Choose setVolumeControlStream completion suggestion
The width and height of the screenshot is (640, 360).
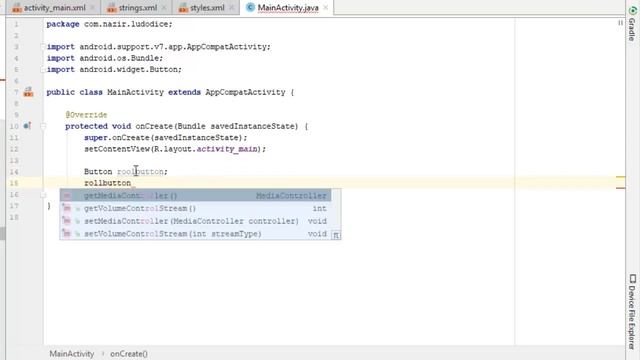(196, 233)
